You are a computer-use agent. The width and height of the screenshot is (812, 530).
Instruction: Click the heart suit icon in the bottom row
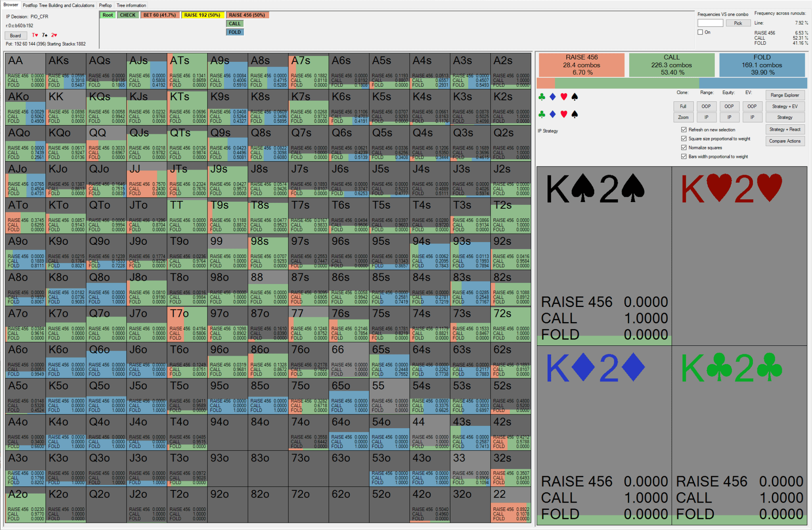[564, 114]
